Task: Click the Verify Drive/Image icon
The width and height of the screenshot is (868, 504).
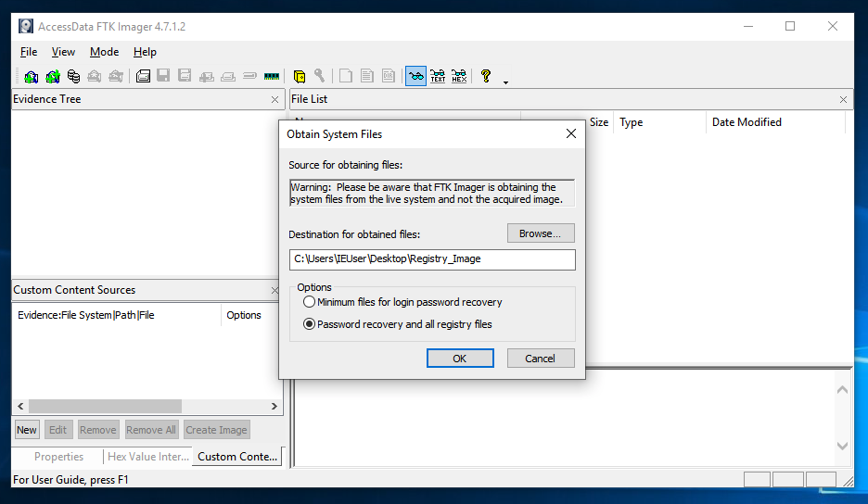Action: coord(249,76)
